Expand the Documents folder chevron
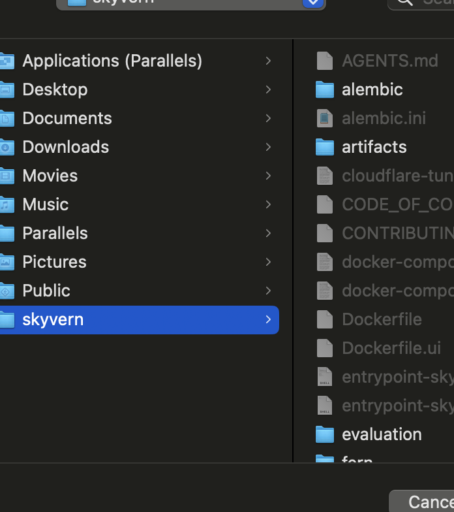Screen dimensions: 454x512 tap(268, 118)
